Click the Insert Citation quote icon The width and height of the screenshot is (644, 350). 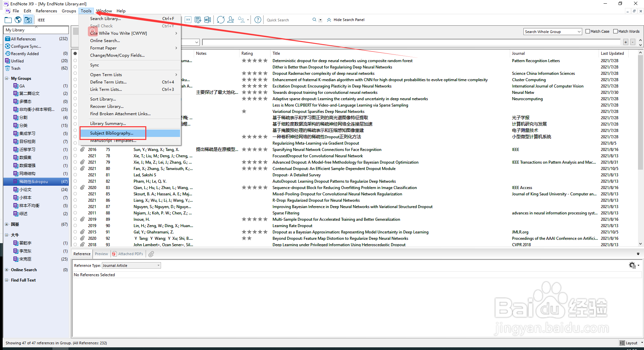point(188,20)
